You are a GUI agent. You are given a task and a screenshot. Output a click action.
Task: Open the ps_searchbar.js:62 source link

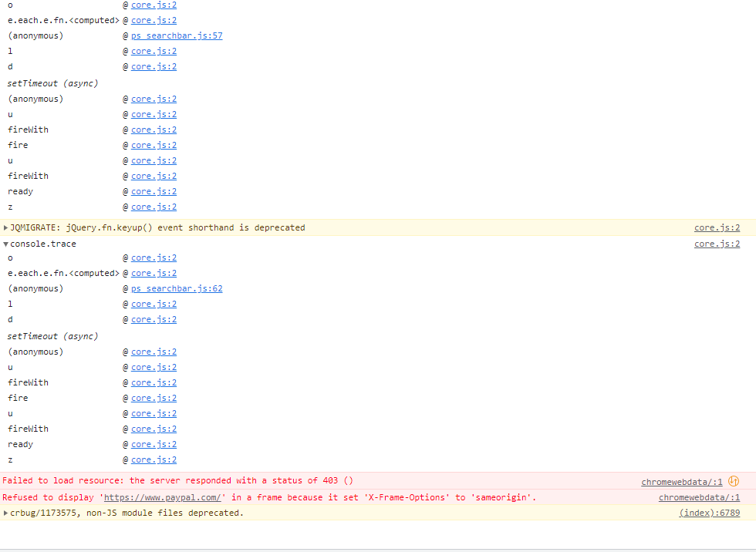coord(177,288)
